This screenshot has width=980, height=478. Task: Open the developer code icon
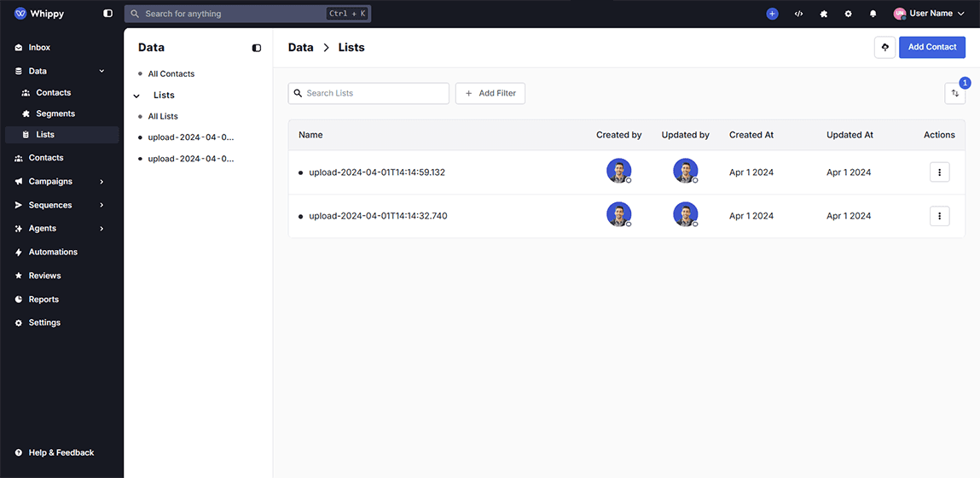(798, 14)
